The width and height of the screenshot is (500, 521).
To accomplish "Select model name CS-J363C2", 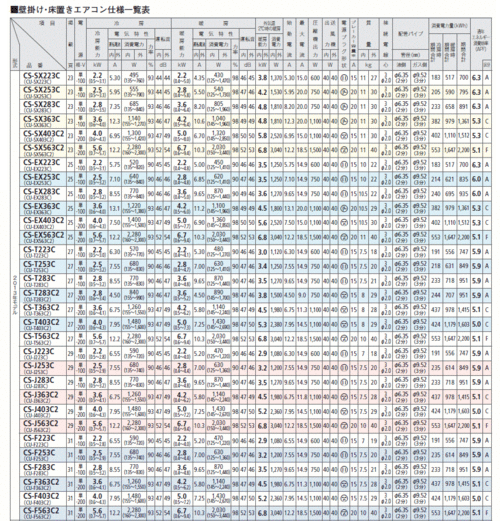I will 41,395.
